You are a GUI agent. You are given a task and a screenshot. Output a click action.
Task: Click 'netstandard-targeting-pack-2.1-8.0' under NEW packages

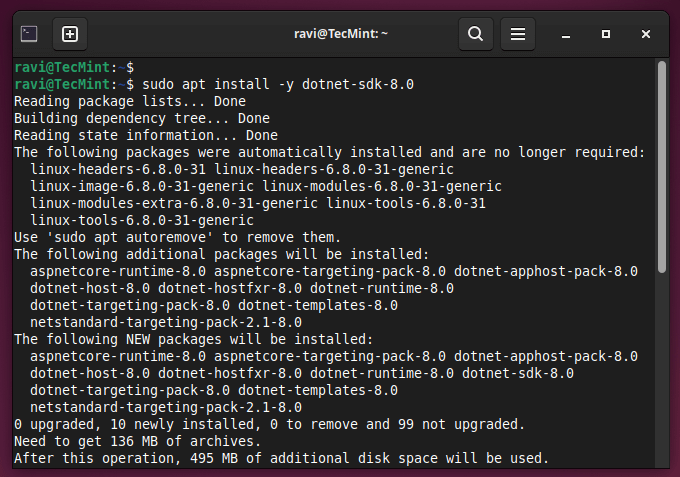click(166, 408)
